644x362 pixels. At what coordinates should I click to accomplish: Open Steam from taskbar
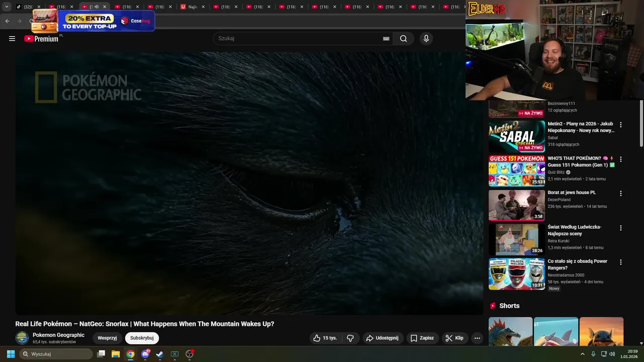coord(160,354)
